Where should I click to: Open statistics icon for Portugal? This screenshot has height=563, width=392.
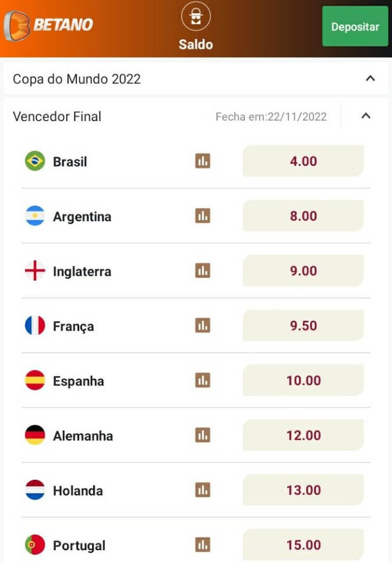click(203, 545)
